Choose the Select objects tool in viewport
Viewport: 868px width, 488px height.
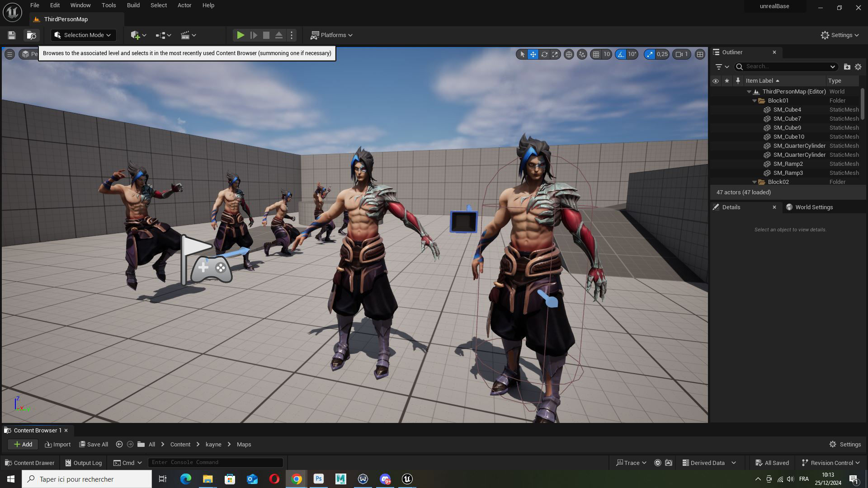tap(522, 54)
